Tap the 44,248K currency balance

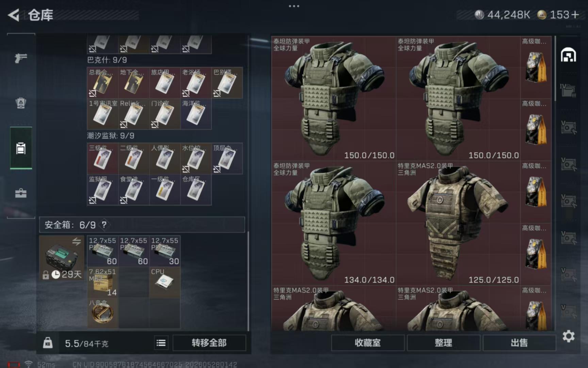click(x=502, y=15)
